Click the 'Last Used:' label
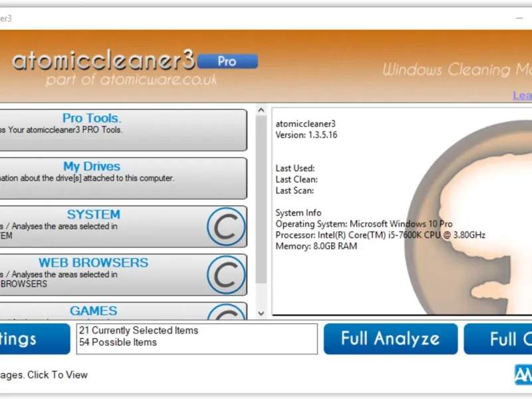The width and height of the screenshot is (532, 399). tap(295, 168)
